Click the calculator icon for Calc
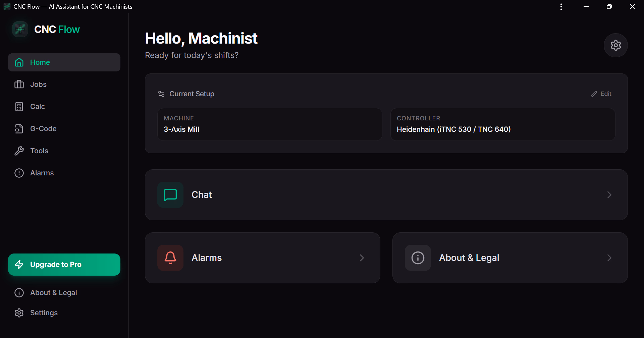The width and height of the screenshot is (644, 338). pyautogui.click(x=19, y=107)
